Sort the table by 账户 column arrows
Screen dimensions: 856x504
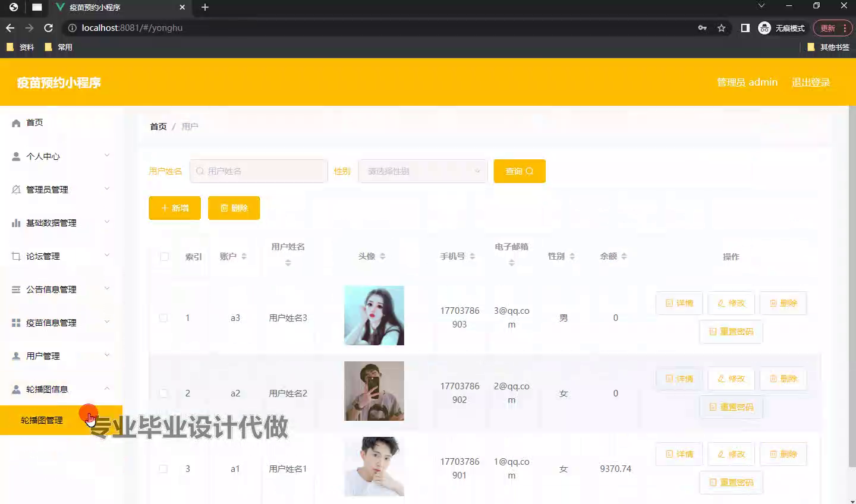(244, 256)
